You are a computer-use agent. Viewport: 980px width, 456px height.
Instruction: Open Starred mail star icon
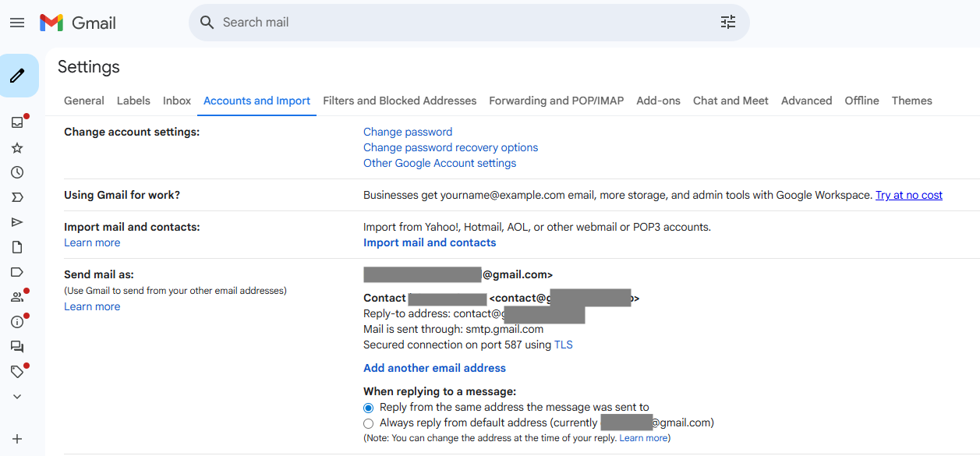coord(17,147)
